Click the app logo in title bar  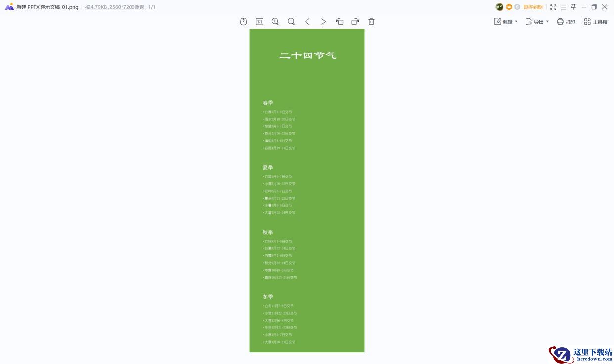tap(9, 7)
